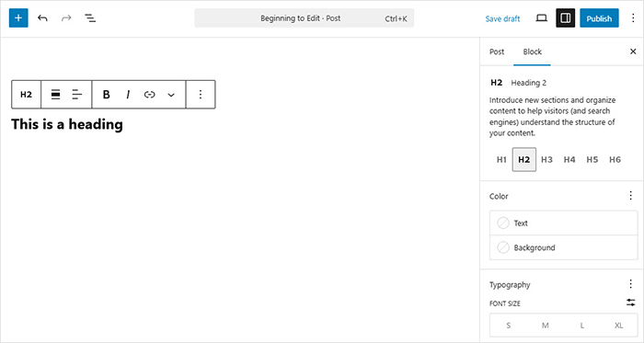Click the Publish button

coord(599,18)
